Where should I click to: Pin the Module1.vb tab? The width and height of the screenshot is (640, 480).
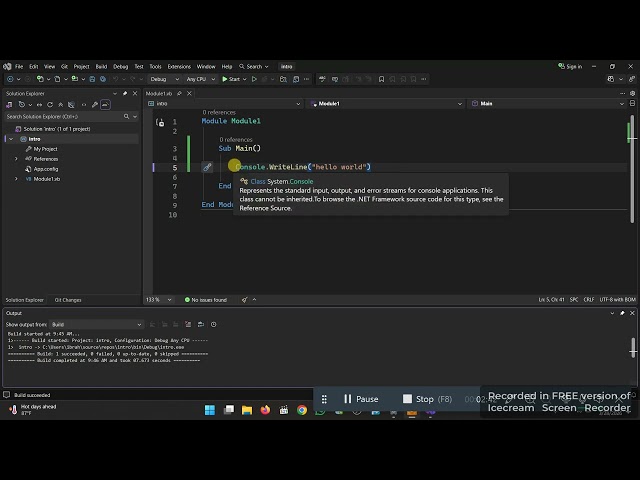tap(179, 93)
